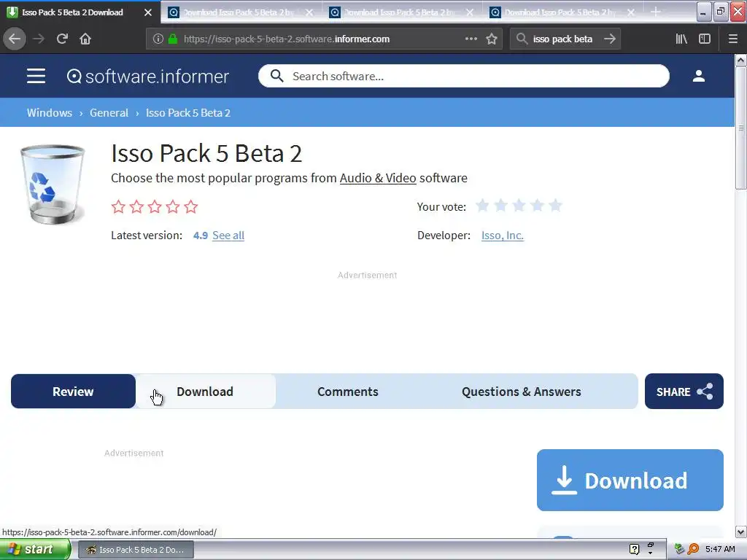Open the Questions & Answers tab
747x560 pixels.
point(522,392)
